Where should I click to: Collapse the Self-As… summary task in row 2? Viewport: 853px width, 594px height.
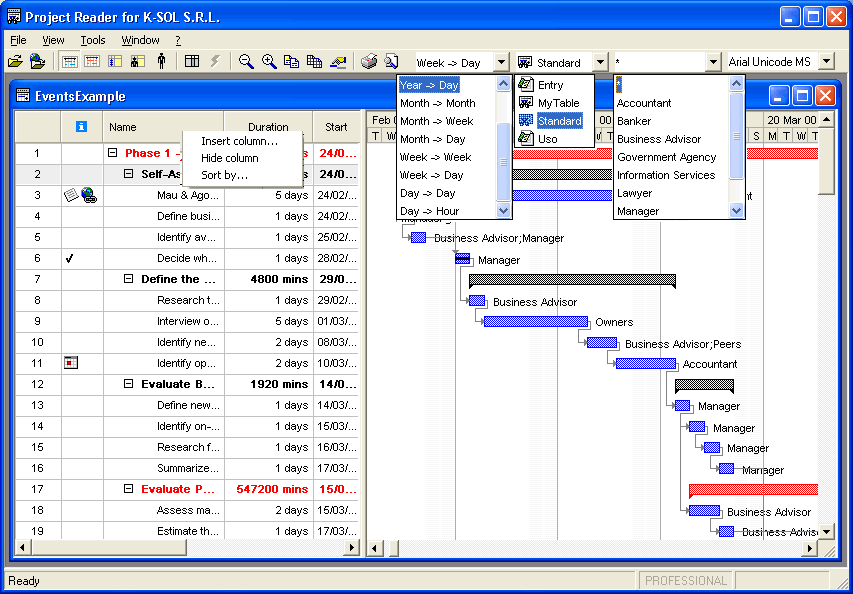pyautogui.click(x=128, y=174)
